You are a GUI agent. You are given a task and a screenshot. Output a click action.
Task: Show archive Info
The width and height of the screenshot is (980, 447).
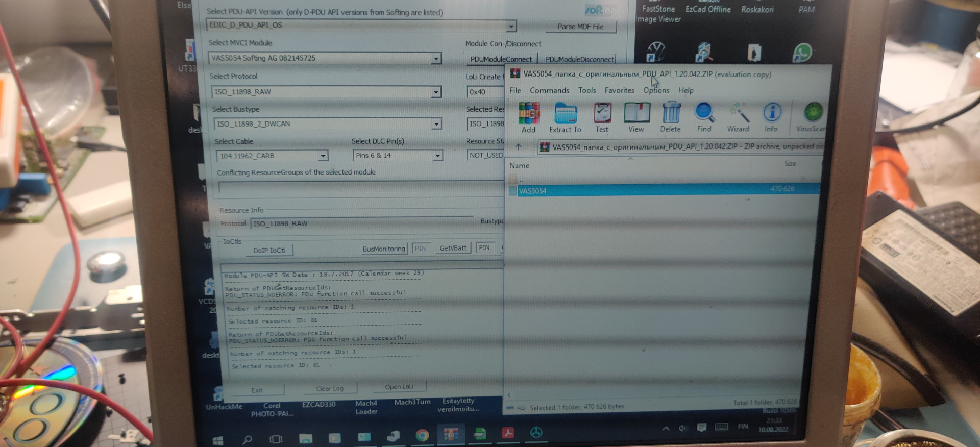(x=772, y=117)
